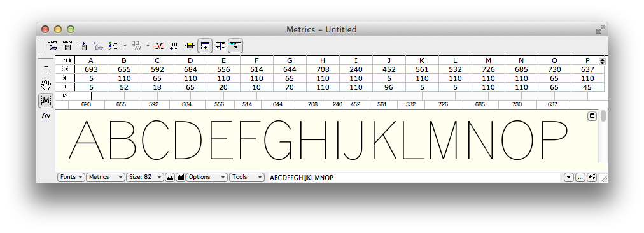The image size is (644, 233).
Task: Select column header A in metrics table
Action: tap(91, 60)
